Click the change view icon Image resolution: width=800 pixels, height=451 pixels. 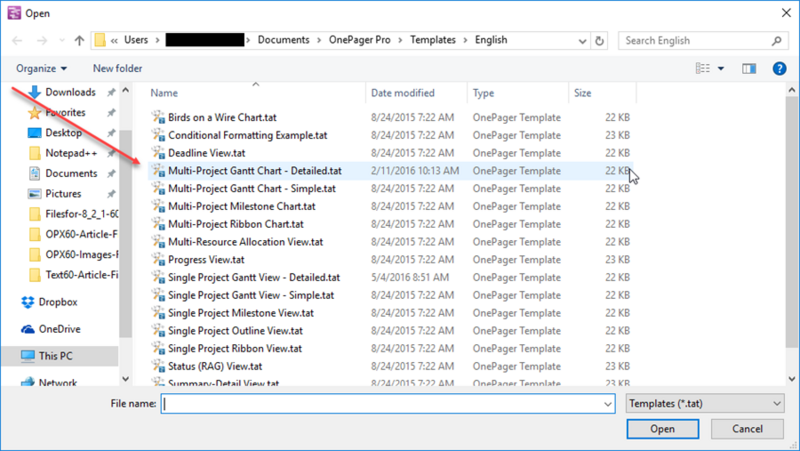coord(703,68)
